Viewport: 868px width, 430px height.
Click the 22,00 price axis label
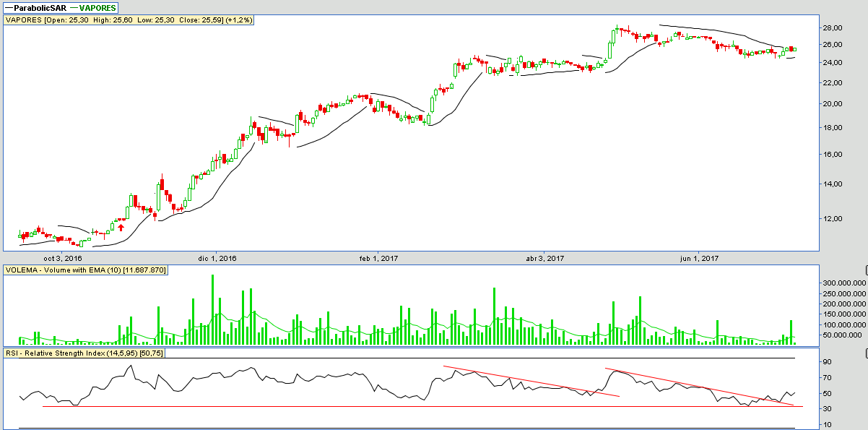[x=833, y=82]
